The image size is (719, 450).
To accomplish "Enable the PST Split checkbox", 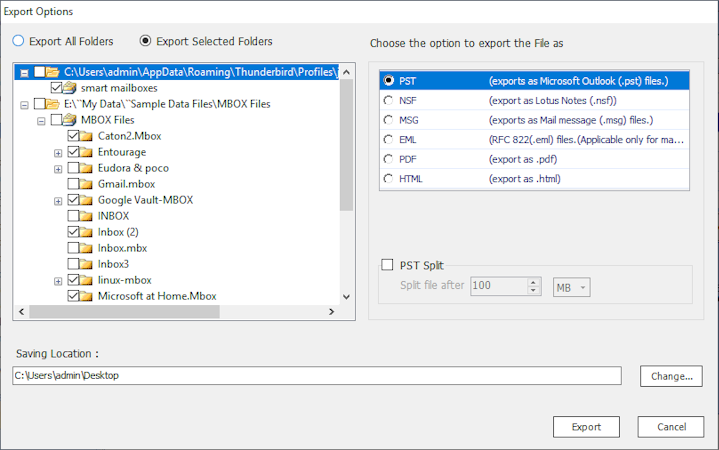I will 387,265.
